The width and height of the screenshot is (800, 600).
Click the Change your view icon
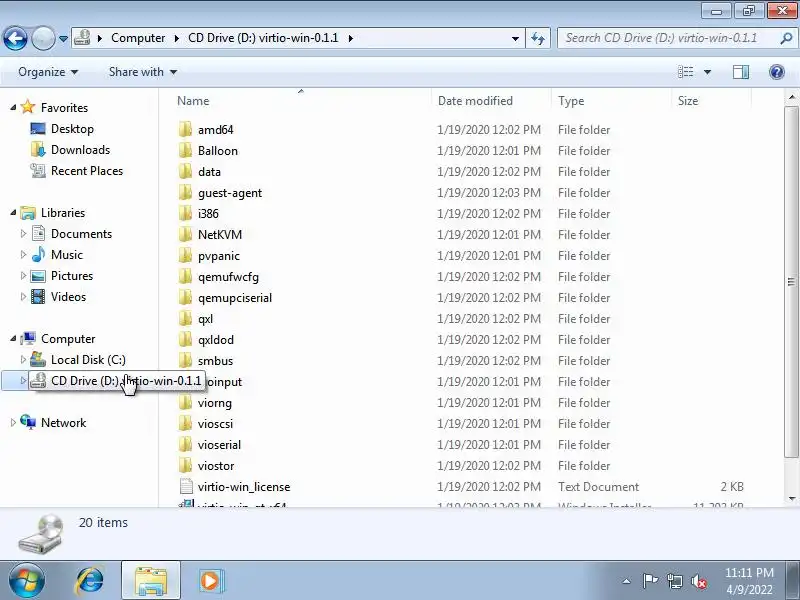[686, 72]
